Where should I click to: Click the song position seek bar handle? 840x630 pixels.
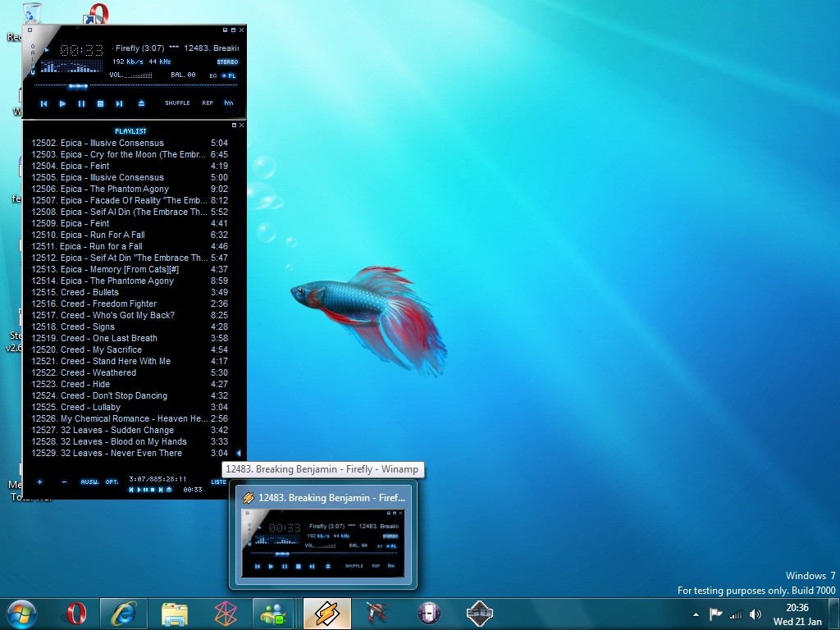[78, 85]
